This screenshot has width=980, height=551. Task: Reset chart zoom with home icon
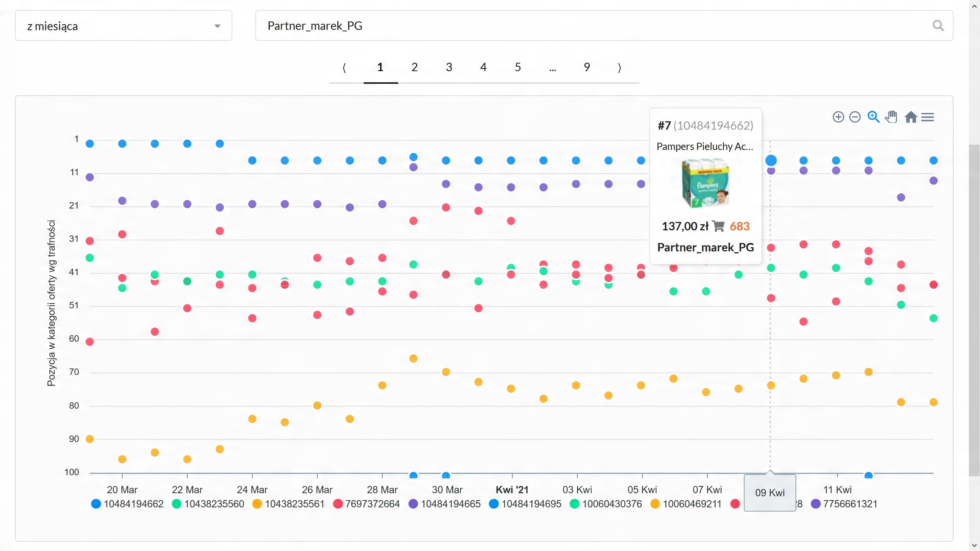click(x=911, y=117)
